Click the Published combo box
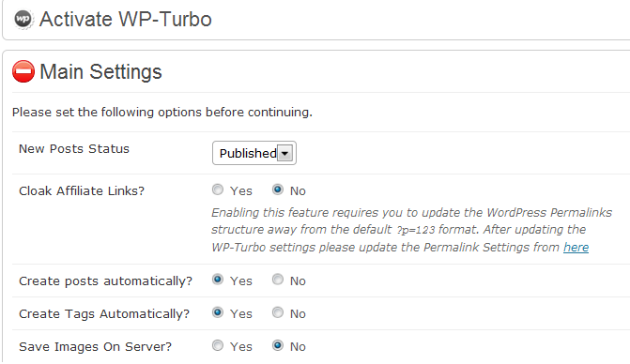 254,153
